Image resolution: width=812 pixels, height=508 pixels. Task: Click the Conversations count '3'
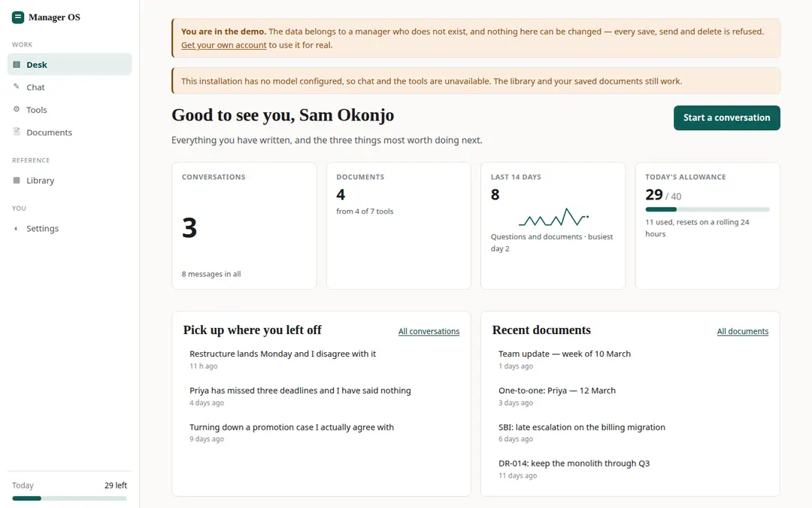tap(189, 227)
